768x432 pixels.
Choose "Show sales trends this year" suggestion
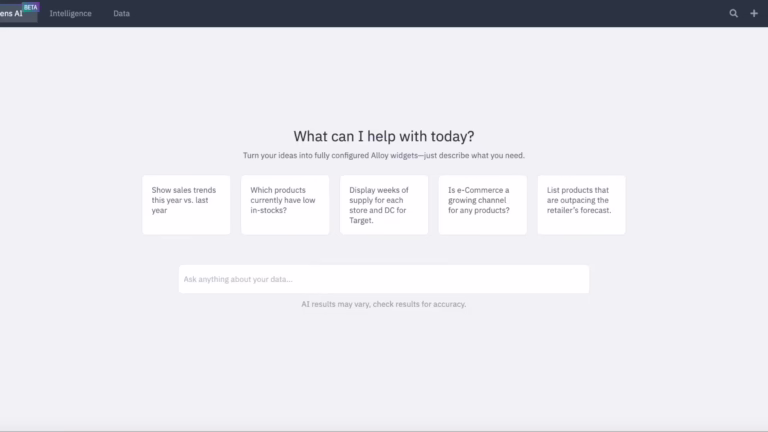(x=186, y=204)
